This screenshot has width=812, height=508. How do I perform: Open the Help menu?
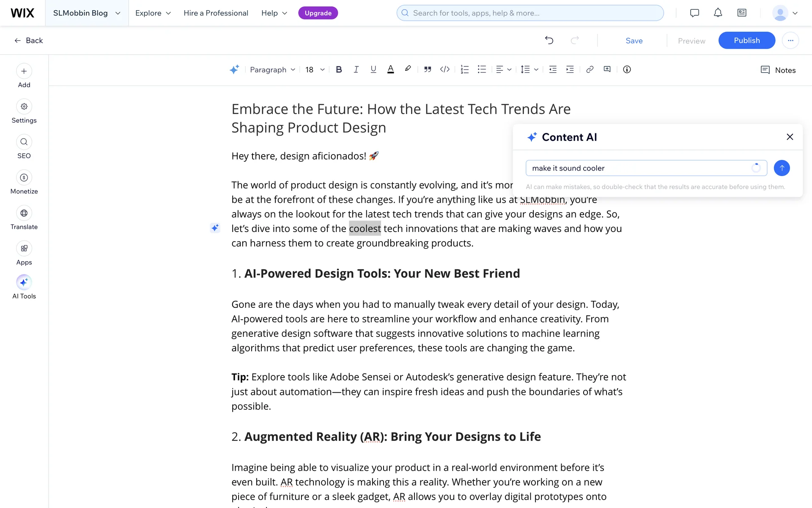(x=274, y=13)
